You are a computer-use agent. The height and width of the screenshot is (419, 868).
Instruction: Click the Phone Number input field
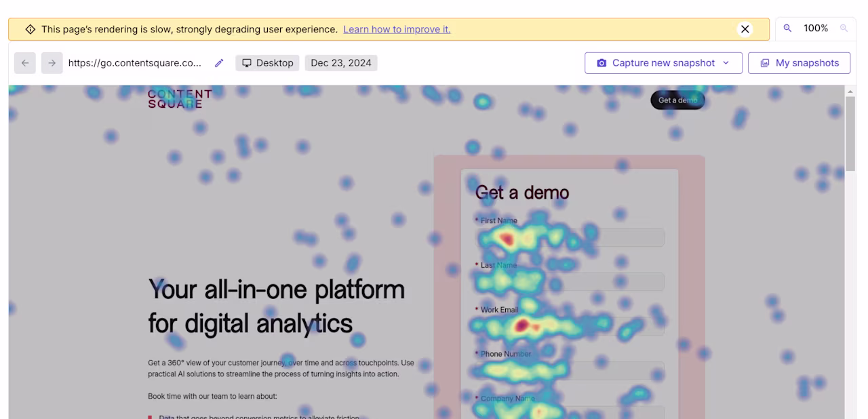click(570, 371)
